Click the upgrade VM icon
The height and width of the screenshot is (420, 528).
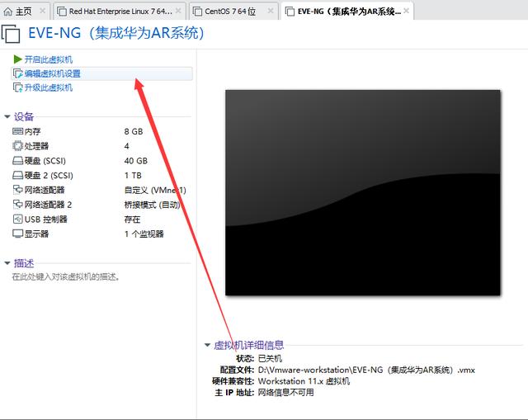tap(17, 88)
